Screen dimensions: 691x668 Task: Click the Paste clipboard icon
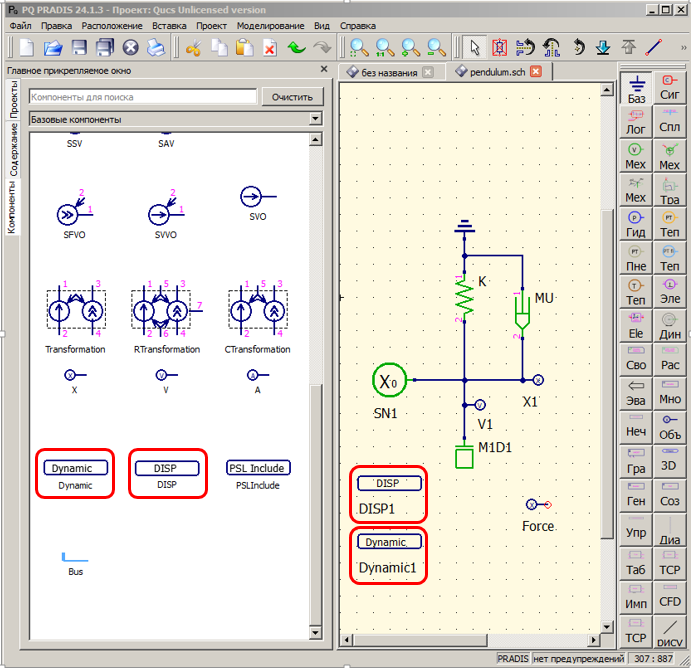tap(244, 47)
